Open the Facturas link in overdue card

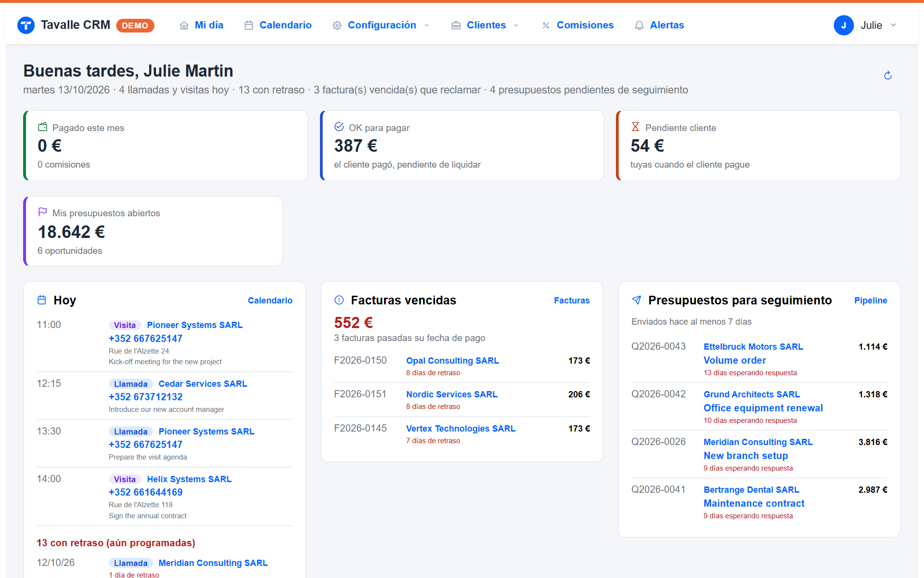(x=572, y=301)
